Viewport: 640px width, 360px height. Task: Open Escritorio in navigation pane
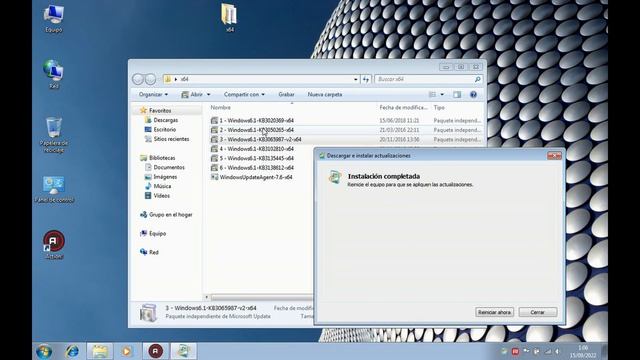tap(160, 129)
